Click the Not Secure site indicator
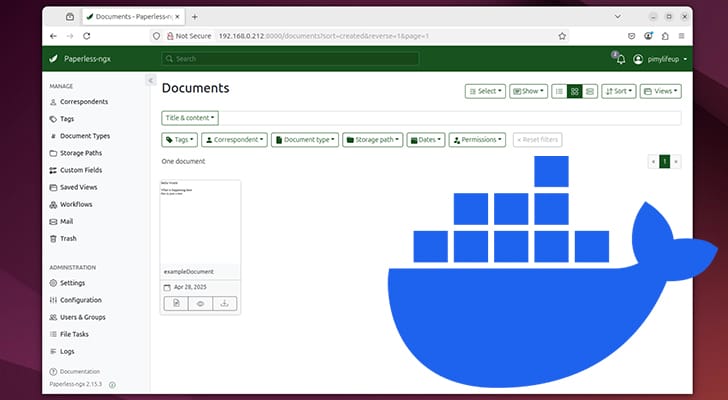 click(x=189, y=36)
